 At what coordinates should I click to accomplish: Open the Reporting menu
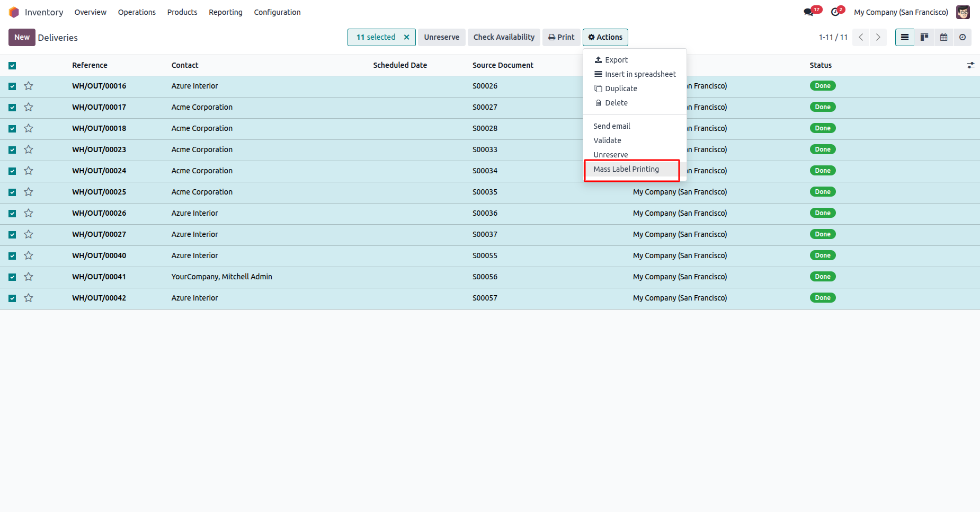(225, 12)
